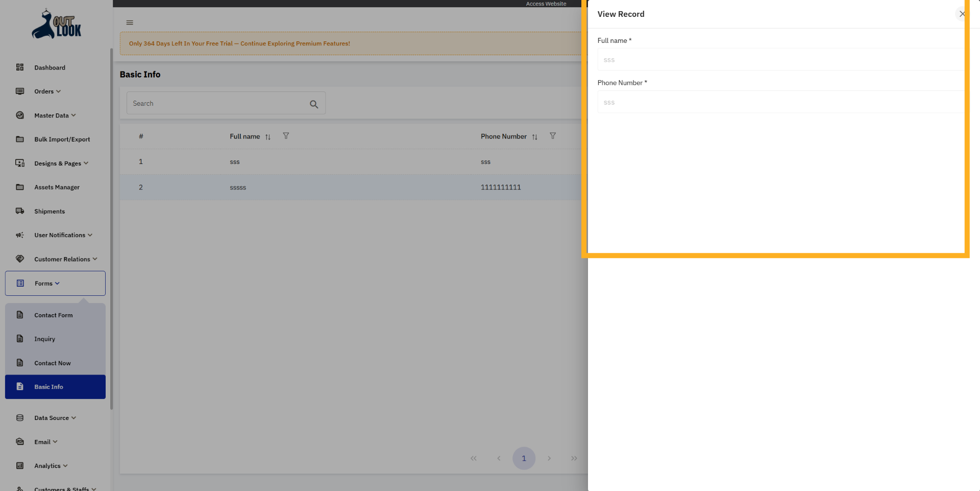Open the Inquiry form section
The image size is (980, 491).
click(x=44, y=339)
